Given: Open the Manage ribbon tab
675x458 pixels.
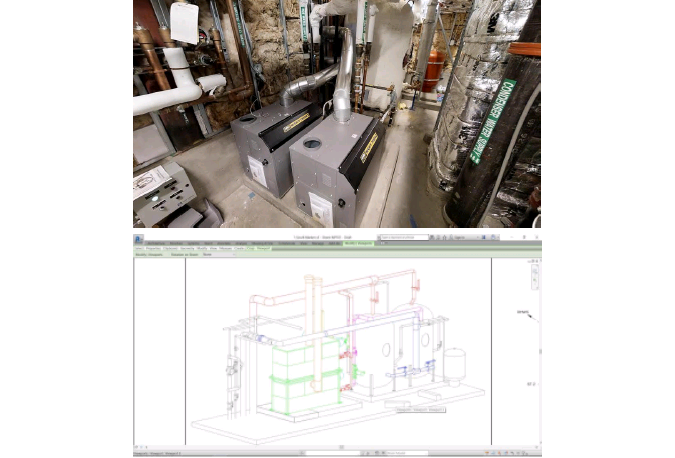Looking at the screenshot, I should coord(318,243).
